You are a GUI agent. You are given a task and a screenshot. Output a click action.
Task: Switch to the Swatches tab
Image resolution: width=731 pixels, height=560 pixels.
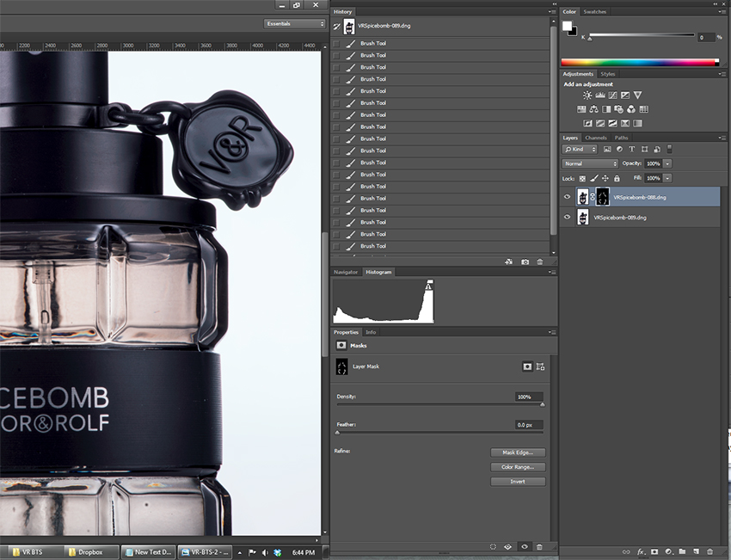[595, 12]
